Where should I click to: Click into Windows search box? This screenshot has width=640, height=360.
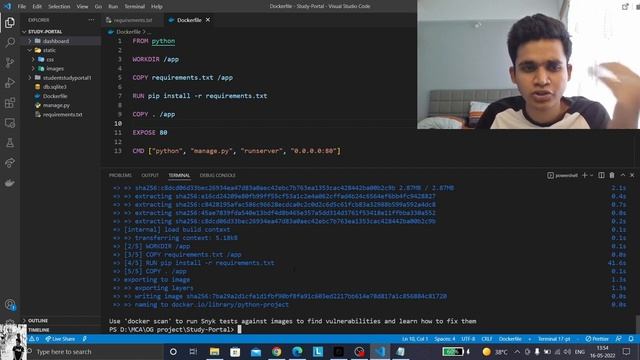pos(94,351)
